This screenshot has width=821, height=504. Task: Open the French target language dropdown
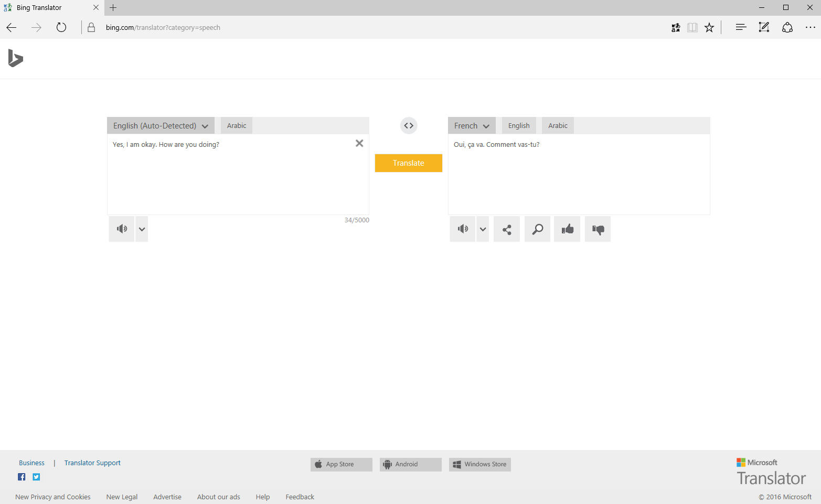point(471,125)
